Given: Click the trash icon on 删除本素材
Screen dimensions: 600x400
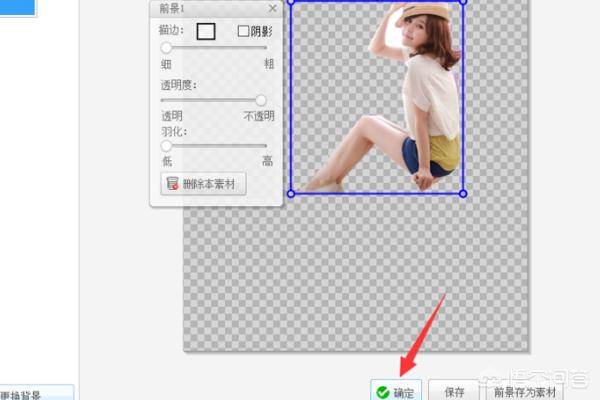Looking at the screenshot, I should tap(172, 184).
